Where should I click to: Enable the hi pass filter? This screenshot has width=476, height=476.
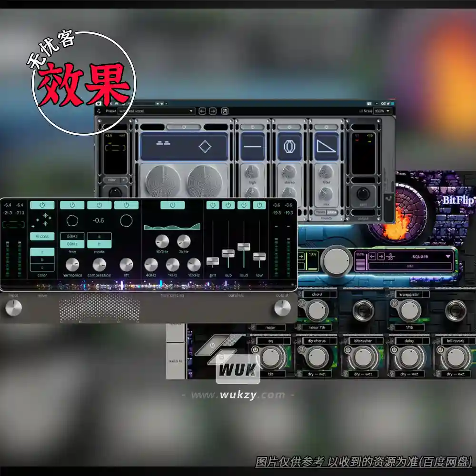(x=43, y=236)
